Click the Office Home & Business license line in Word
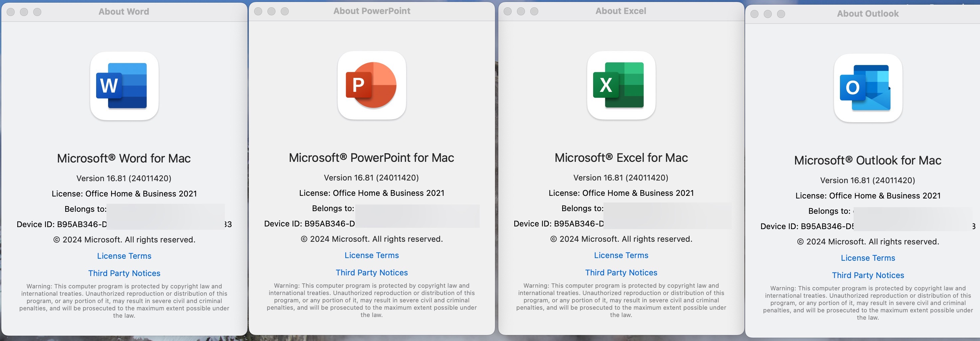 124,193
